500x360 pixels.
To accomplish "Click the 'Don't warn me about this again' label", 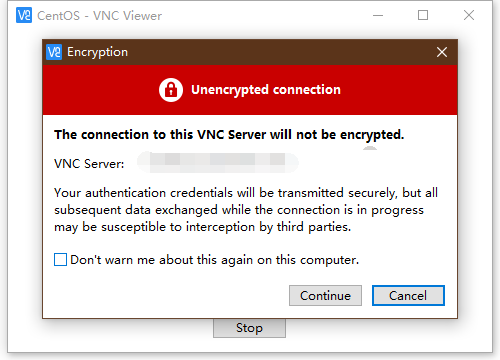I will (215, 260).
